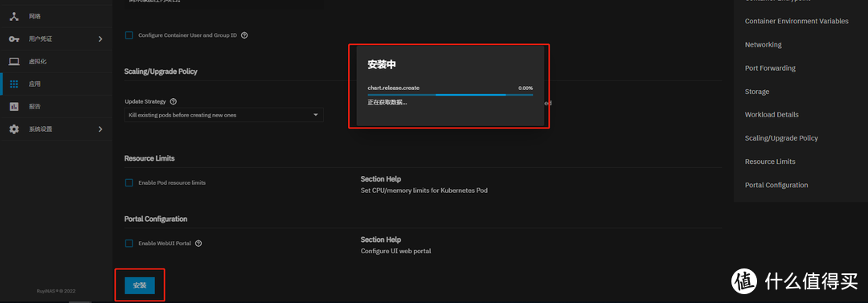
Task: Check Enable Pod resource limits
Action: coord(129,182)
